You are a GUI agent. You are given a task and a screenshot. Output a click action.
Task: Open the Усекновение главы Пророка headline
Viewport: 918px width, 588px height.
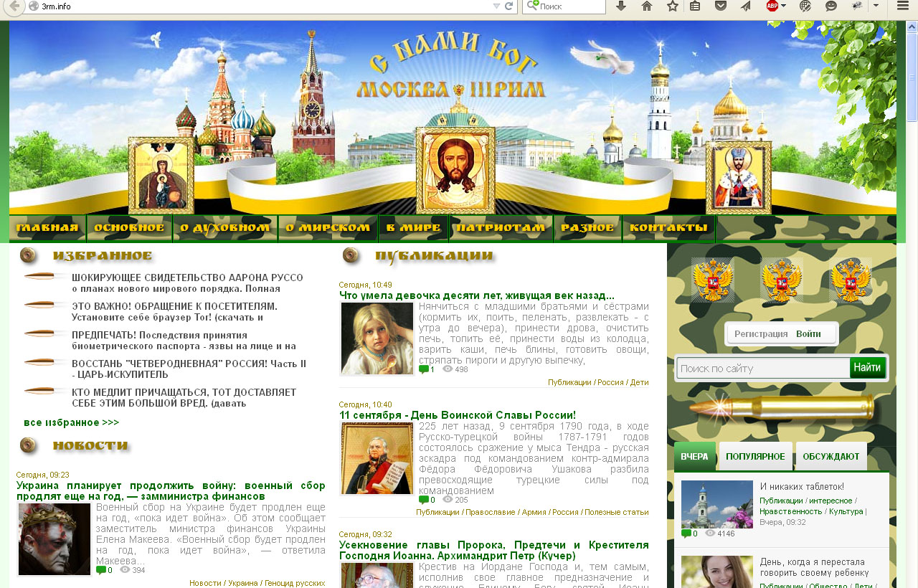tap(494, 550)
